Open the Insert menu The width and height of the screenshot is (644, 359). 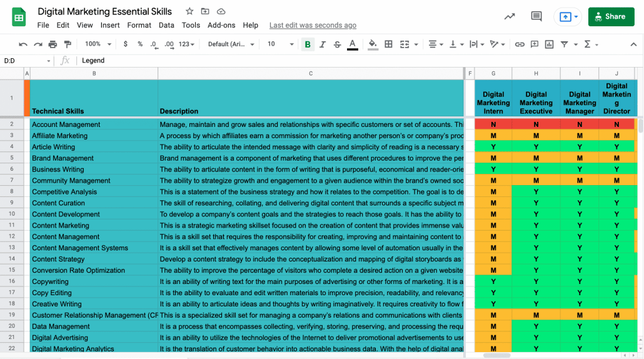coord(110,25)
